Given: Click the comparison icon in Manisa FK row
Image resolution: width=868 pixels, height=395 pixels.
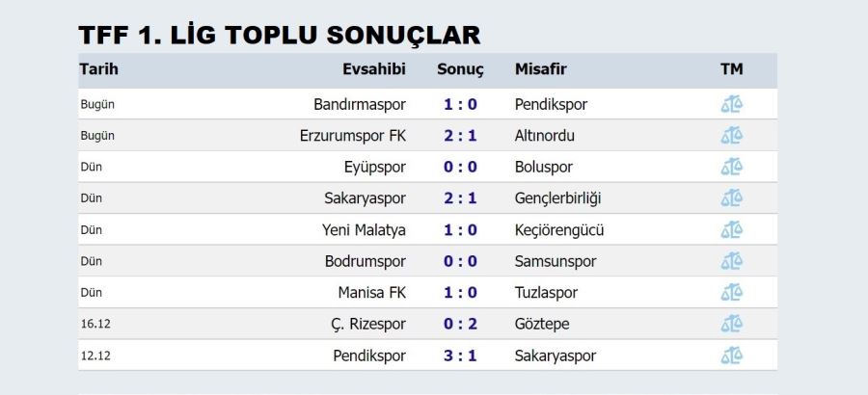Looking at the screenshot, I should coord(731,293).
